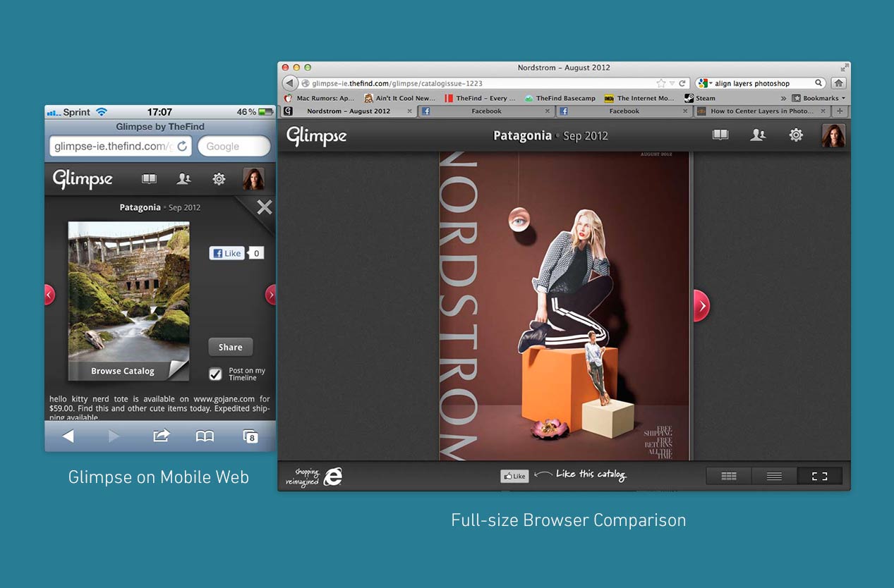Open the friends icon in desktop Glimpse header
Viewport: 894px width, 588px height.
tap(758, 135)
